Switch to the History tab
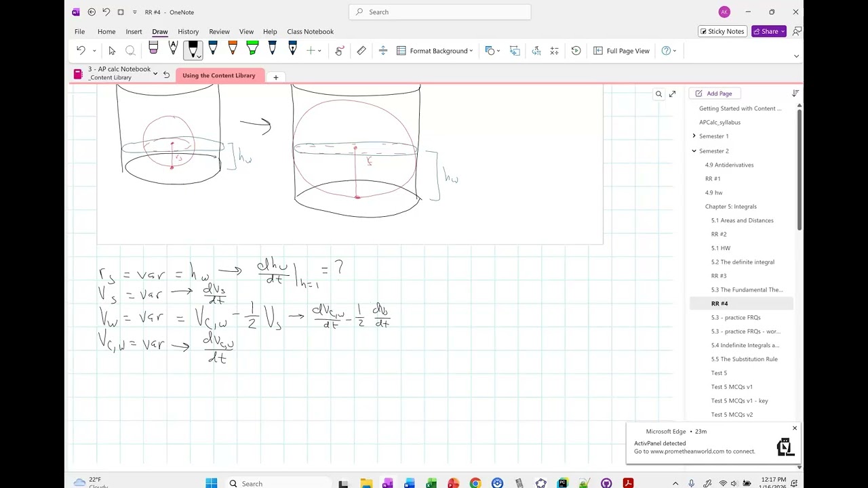 188,32
